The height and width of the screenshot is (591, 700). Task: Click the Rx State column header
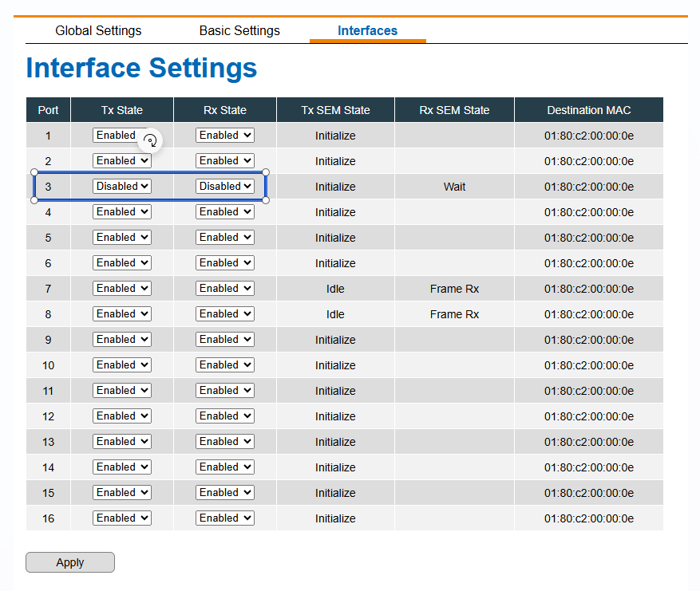coord(225,110)
